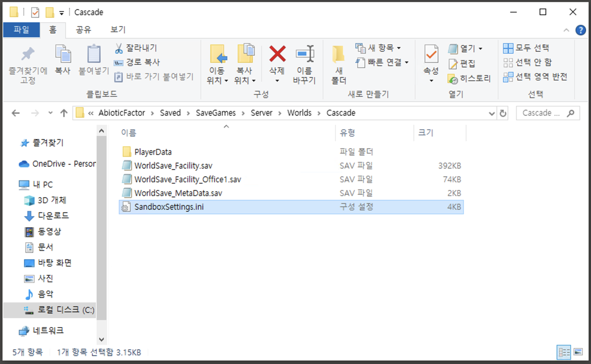Image resolution: width=591 pixels, height=364 pixels.
Task: Open OneDrive in the navigation pane
Action: point(57,164)
